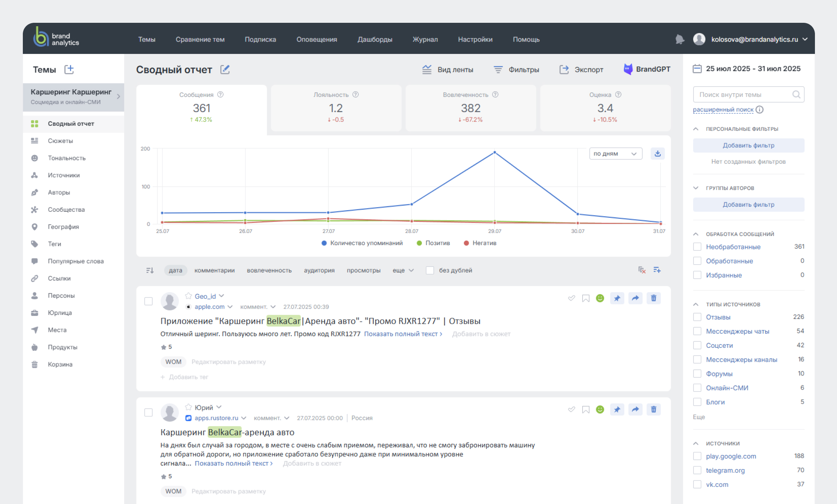The height and width of the screenshot is (504, 837).
Task: Open the расширенный поиск link
Action: pos(723,110)
